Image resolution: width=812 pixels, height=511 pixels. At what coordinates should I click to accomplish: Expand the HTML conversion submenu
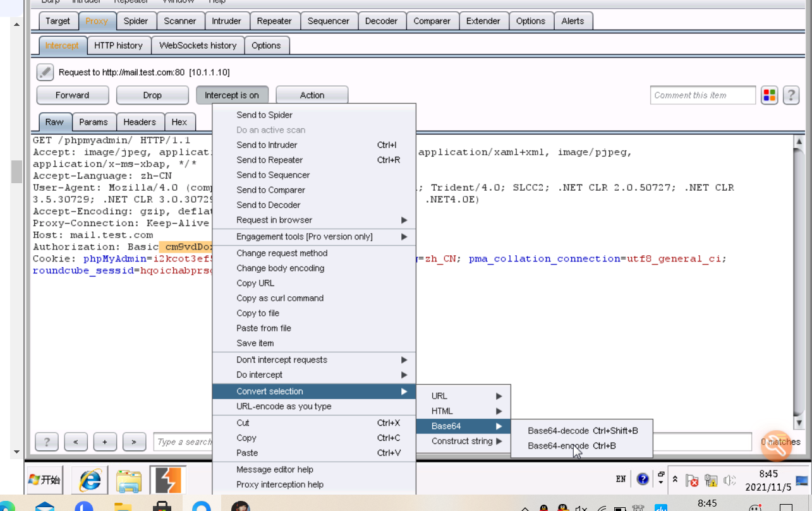(463, 411)
